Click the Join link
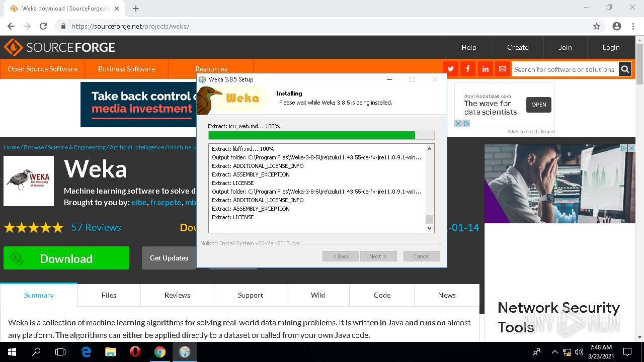This screenshot has width=644, height=362. 565,47
